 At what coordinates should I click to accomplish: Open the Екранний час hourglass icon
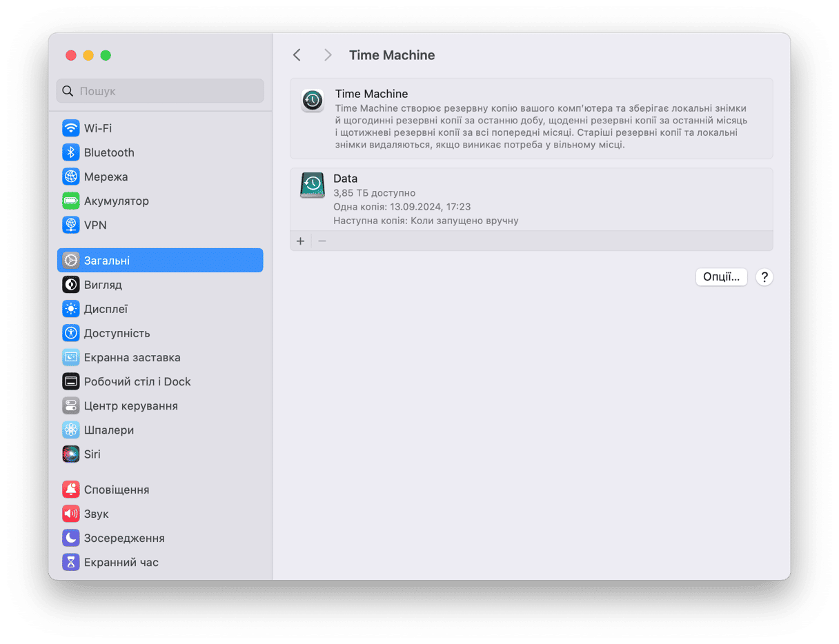(x=71, y=562)
